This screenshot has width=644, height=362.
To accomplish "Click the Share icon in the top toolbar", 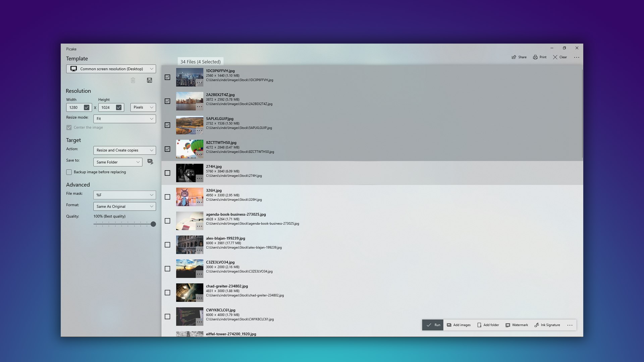I will pos(514,57).
